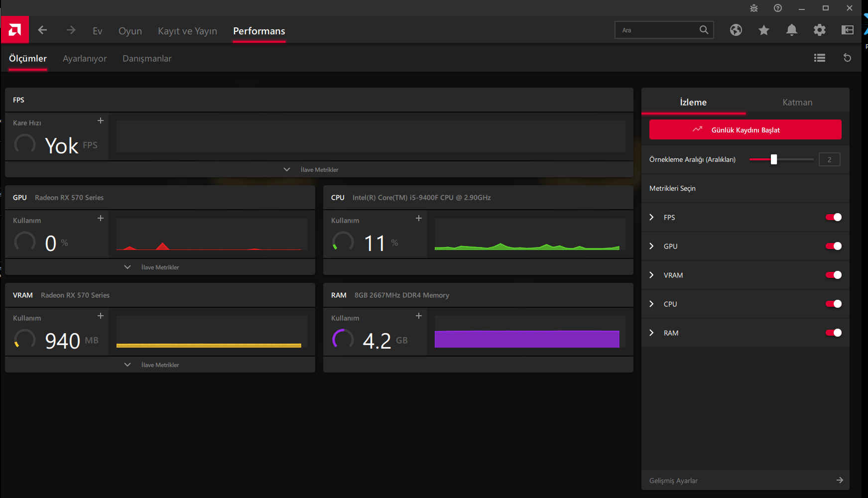Turn off the VRAM metric toggle
The width and height of the screenshot is (868, 498).
(x=833, y=275)
